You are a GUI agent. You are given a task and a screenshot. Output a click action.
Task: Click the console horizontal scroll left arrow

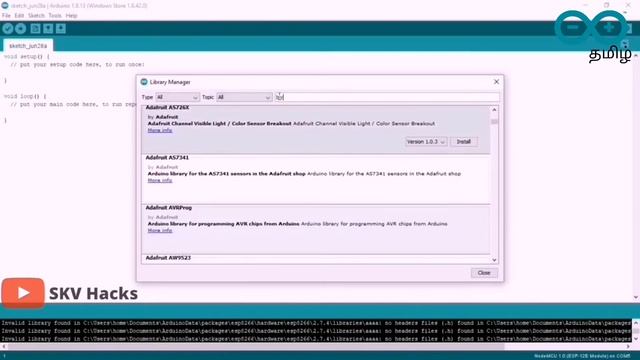click(4, 347)
